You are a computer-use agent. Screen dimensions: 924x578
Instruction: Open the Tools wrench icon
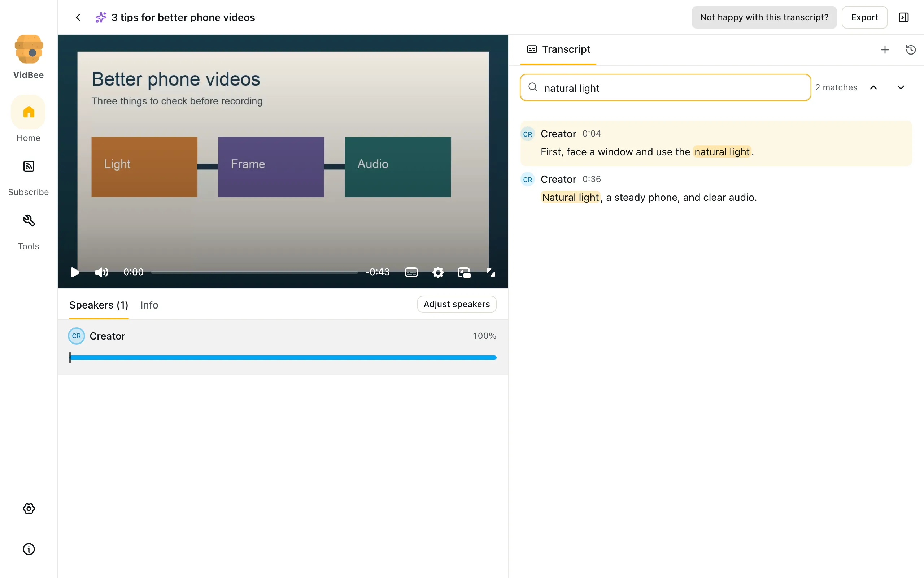pyautogui.click(x=29, y=221)
